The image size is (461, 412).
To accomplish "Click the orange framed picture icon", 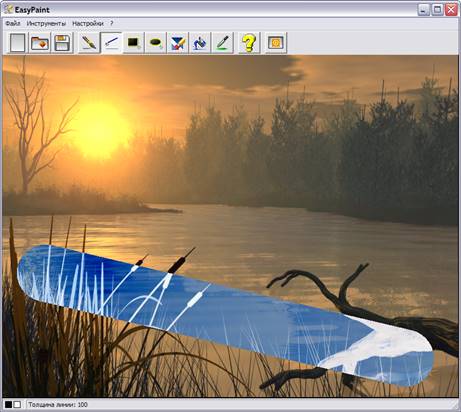I will (276, 43).
